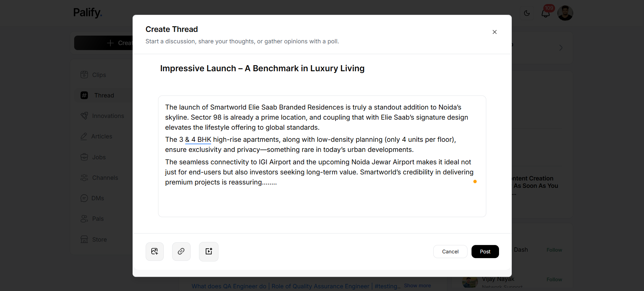This screenshot has height=291, width=644.
Task: Close the Create Thread dialog
Action: click(x=495, y=32)
